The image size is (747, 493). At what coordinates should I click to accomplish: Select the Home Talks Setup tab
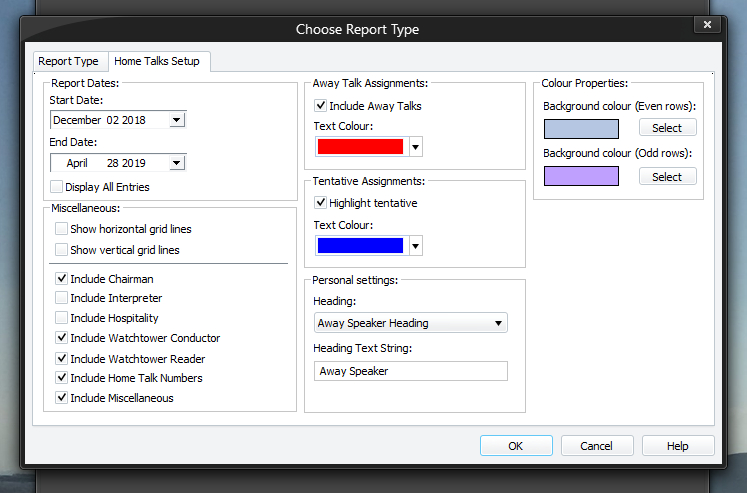156,62
